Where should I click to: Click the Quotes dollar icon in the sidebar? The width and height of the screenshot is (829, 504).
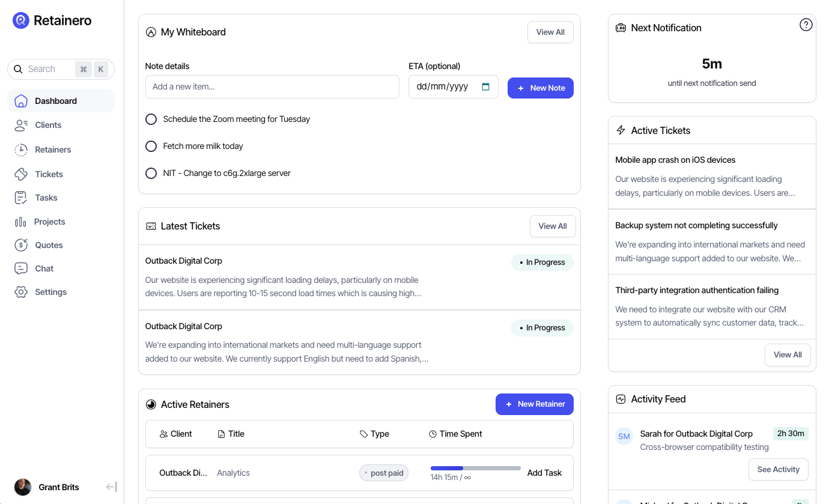click(21, 245)
